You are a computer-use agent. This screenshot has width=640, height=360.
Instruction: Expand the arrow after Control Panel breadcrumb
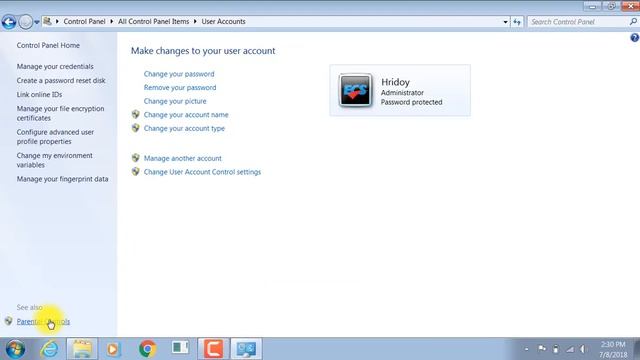click(111, 22)
